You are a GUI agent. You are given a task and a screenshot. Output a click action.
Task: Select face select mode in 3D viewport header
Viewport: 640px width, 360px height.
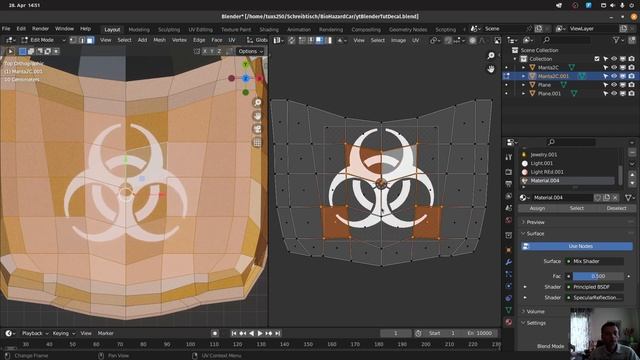(x=90, y=40)
